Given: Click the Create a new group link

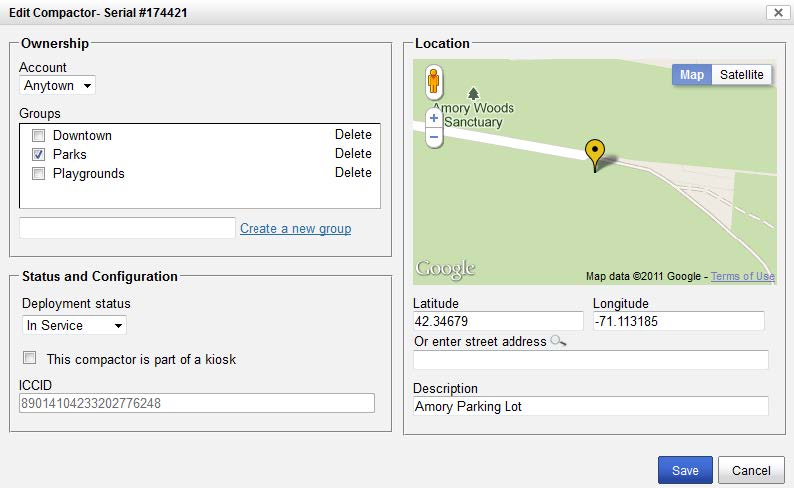Looking at the screenshot, I should click(295, 229).
